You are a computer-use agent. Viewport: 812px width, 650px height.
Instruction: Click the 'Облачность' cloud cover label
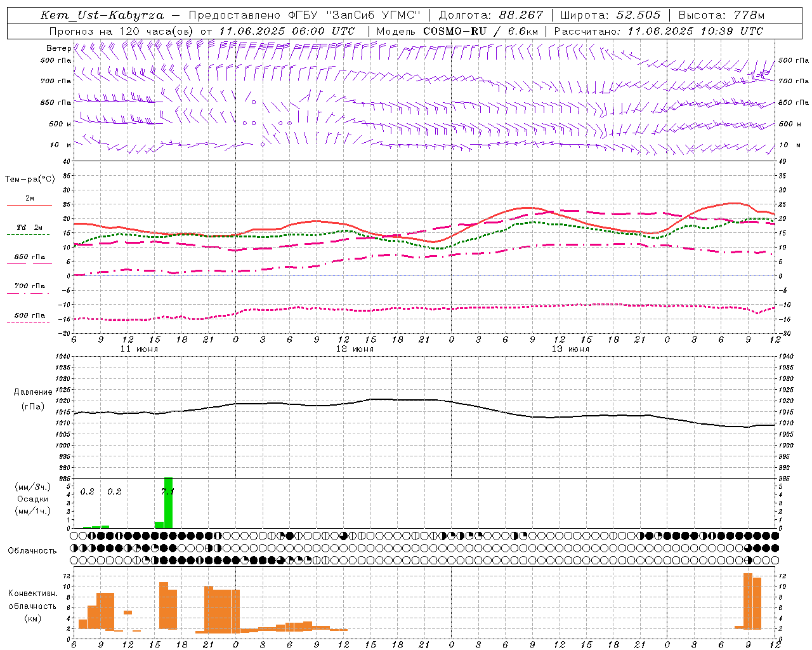tap(32, 550)
